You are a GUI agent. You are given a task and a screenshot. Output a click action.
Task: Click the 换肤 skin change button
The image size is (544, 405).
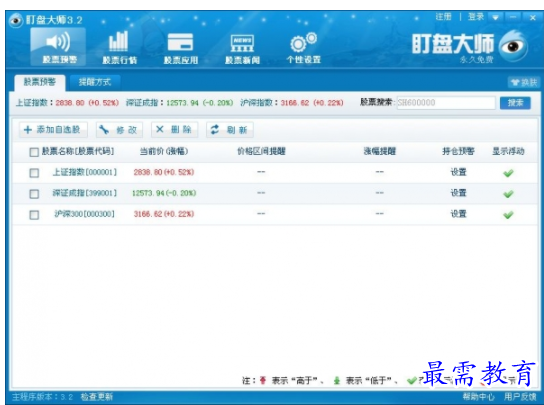pos(524,83)
